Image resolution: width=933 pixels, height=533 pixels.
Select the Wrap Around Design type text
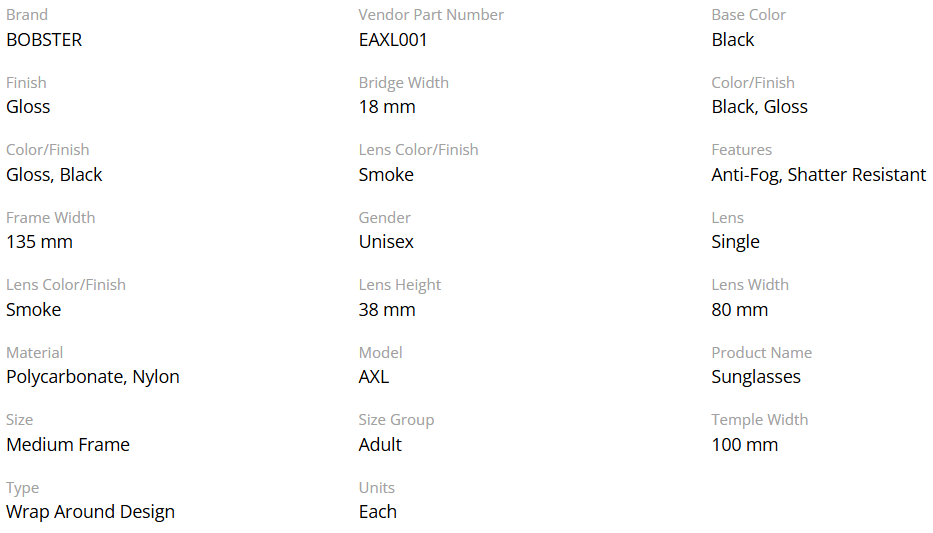coord(90,512)
